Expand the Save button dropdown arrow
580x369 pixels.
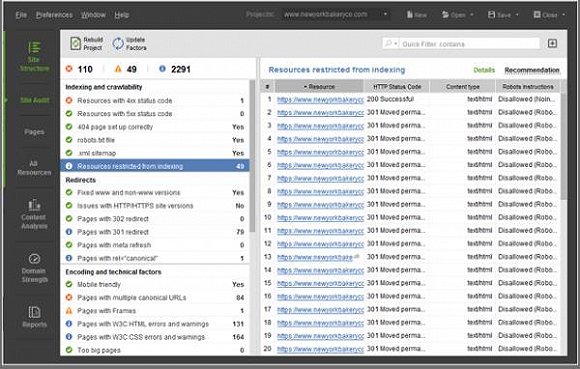pos(517,15)
